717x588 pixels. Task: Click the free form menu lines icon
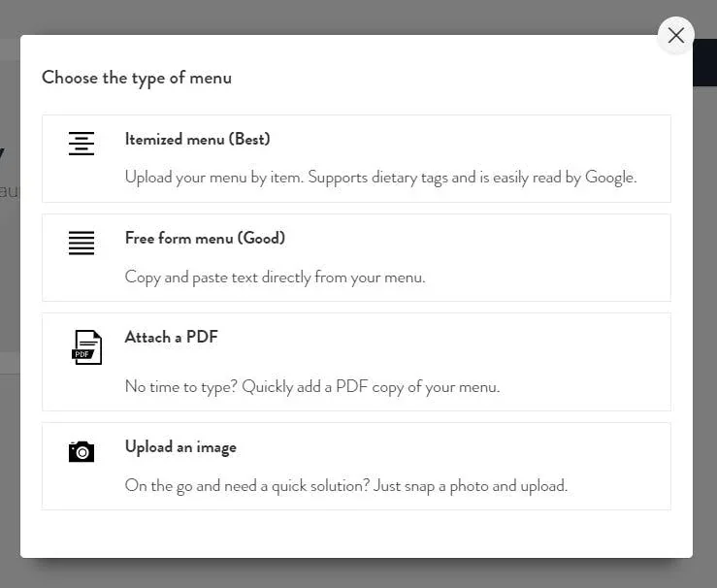coord(81,243)
